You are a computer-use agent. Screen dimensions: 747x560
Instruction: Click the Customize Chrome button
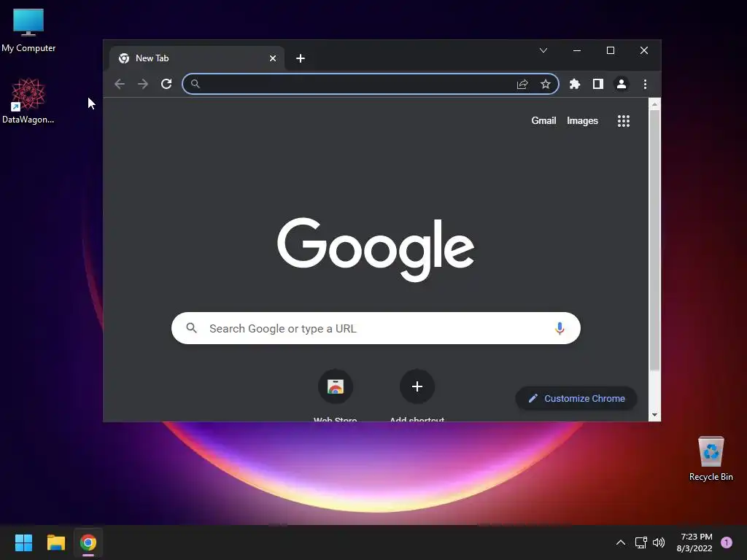click(576, 399)
